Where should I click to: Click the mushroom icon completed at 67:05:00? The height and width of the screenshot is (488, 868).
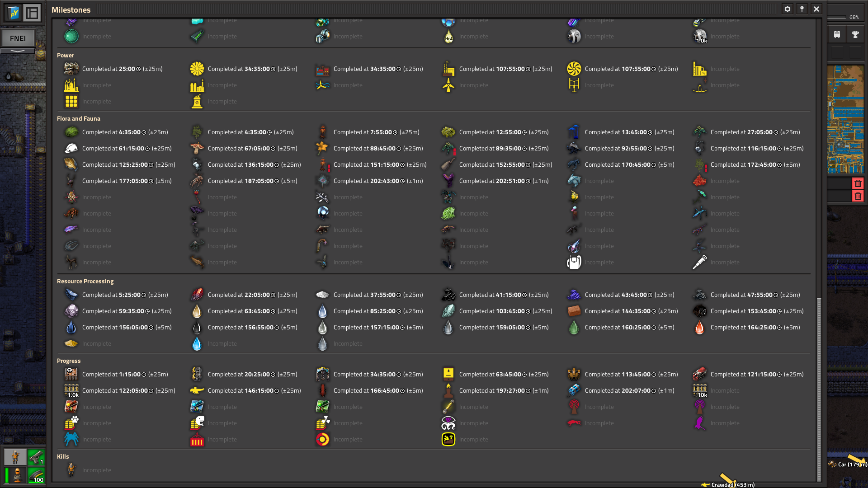tap(197, 148)
